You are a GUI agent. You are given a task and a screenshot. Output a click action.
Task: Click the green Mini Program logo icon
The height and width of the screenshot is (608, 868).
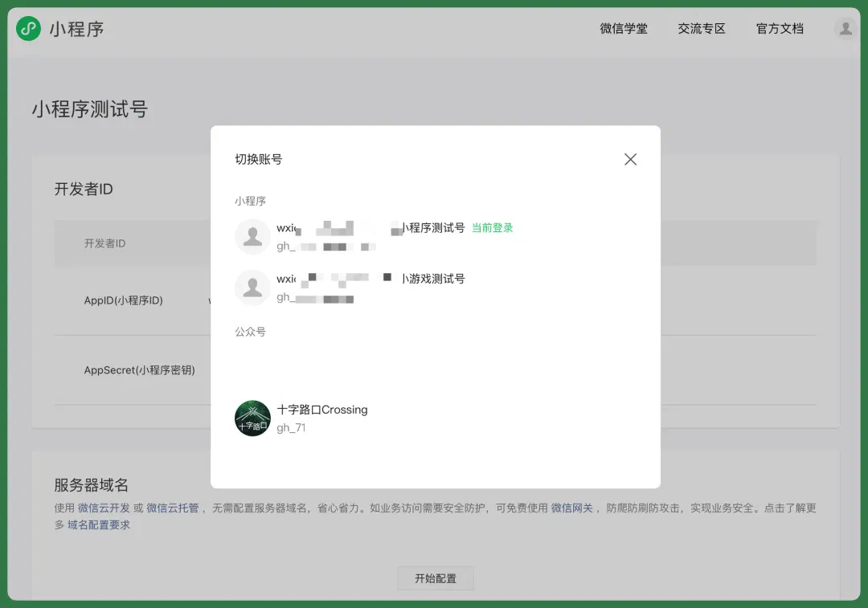(28, 28)
